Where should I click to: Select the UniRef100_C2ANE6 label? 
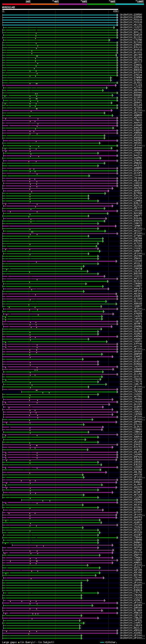131,201
